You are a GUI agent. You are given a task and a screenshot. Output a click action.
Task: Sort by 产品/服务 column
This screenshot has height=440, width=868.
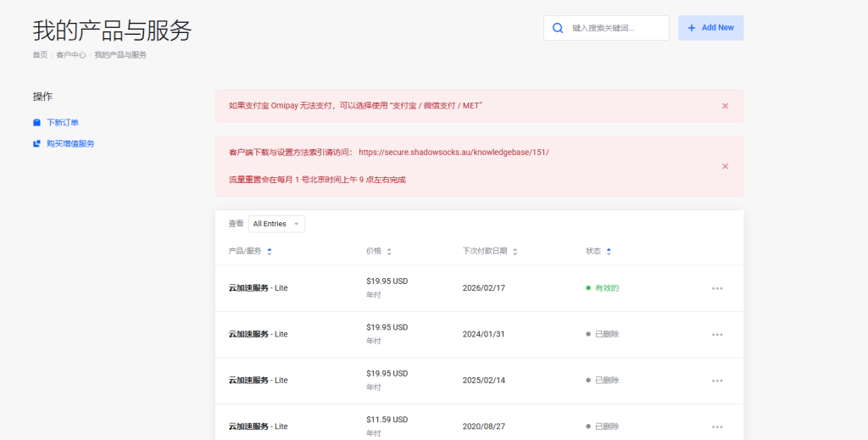click(x=250, y=252)
